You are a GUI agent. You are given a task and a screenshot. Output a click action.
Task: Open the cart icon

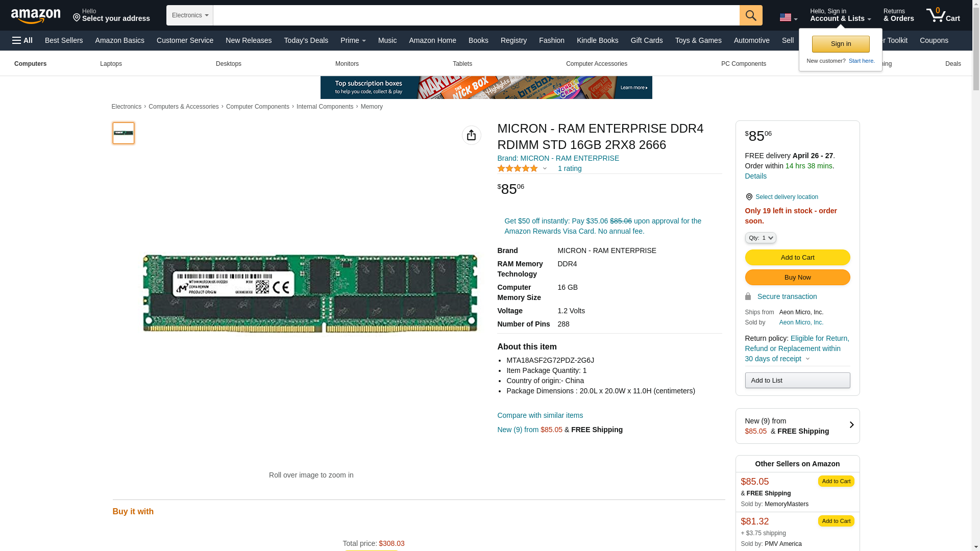[x=942, y=15]
